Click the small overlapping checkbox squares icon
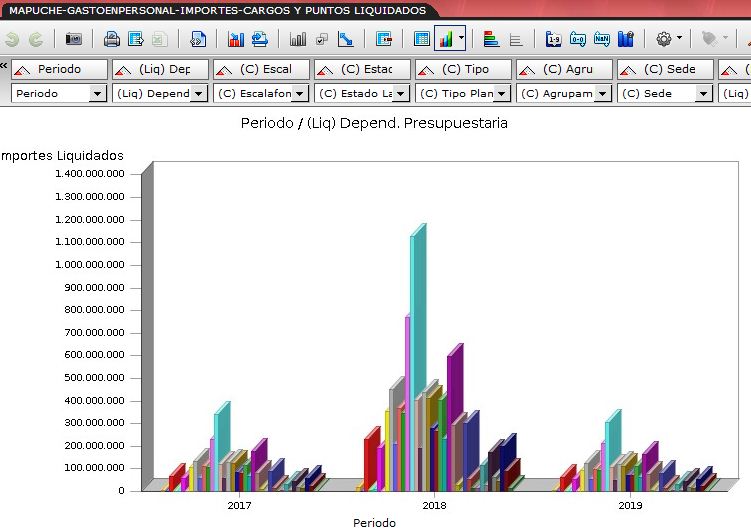The image size is (751, 532). pyautogui.click(x=322, y=39)
